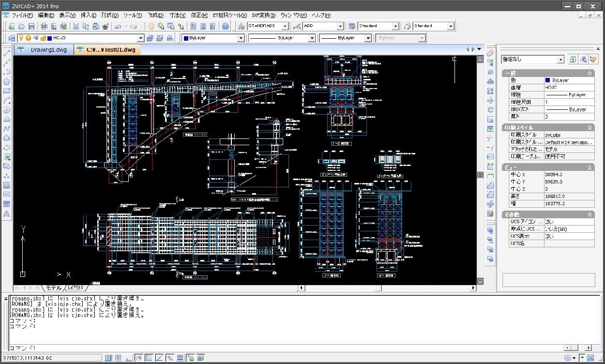Select the Pan hand tool
Viewport: 605px width, 364px height.
[151, 26]
